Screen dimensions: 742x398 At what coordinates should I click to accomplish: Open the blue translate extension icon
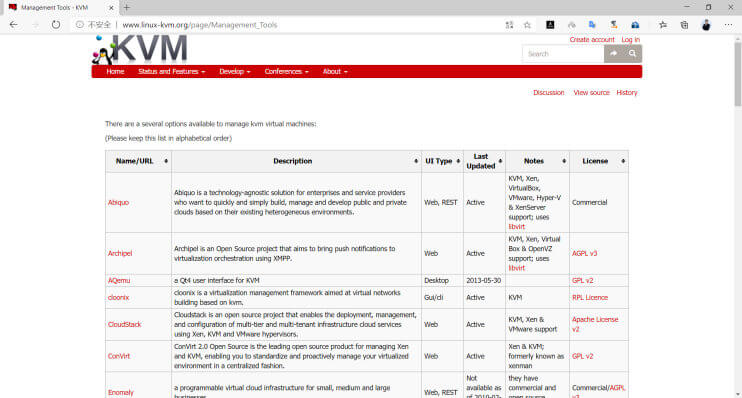coord(592,25)
